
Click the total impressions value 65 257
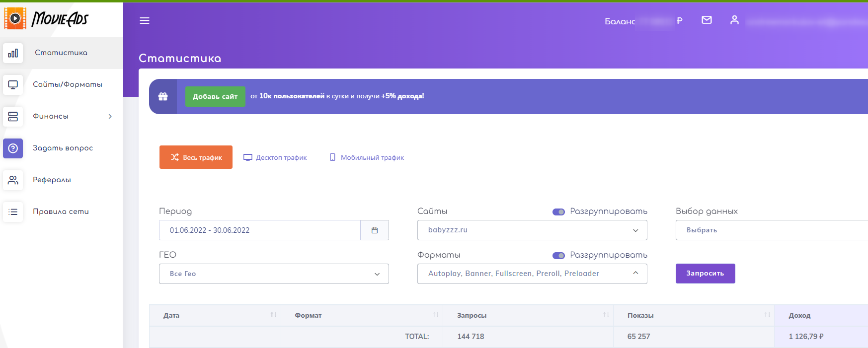638,337
